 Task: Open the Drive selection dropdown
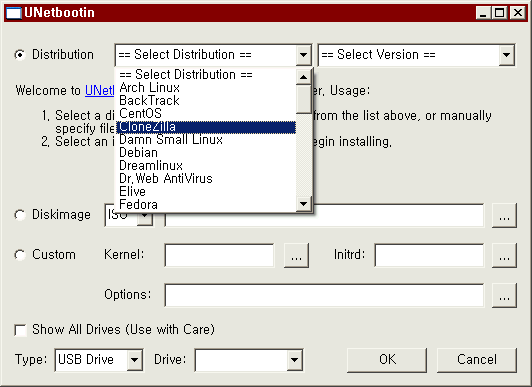pyautogui.click(x=294, y=360)
